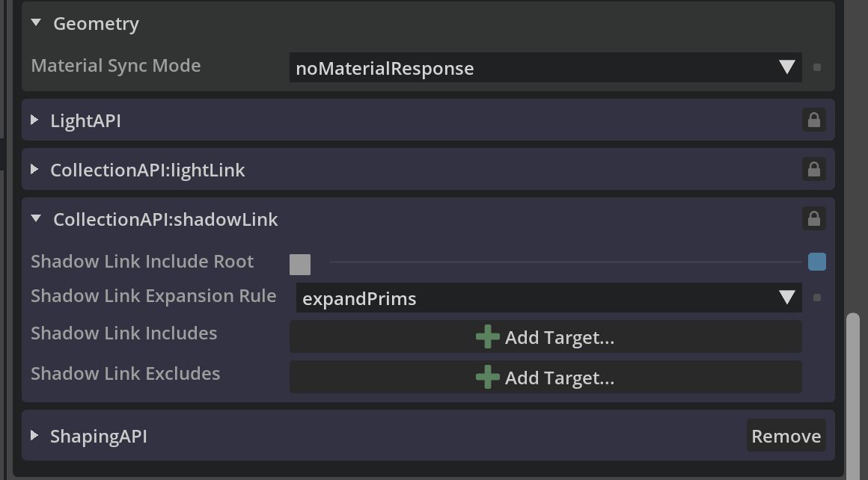This screenshot has height=480, width=868.
Task: Click Remove button on ShapingAPI row
Action: click(786, 436)
